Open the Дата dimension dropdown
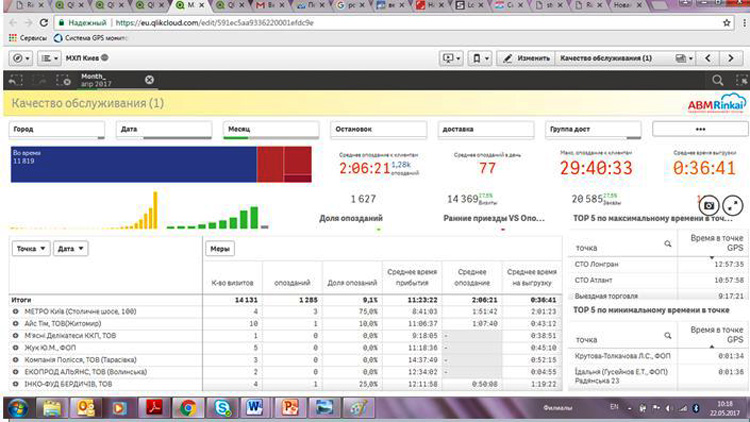 click(x=70, y=248)
